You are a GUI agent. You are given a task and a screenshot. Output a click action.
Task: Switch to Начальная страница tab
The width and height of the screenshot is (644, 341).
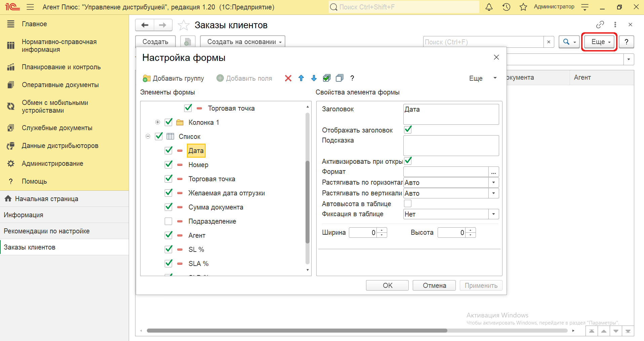click(46, 199)
